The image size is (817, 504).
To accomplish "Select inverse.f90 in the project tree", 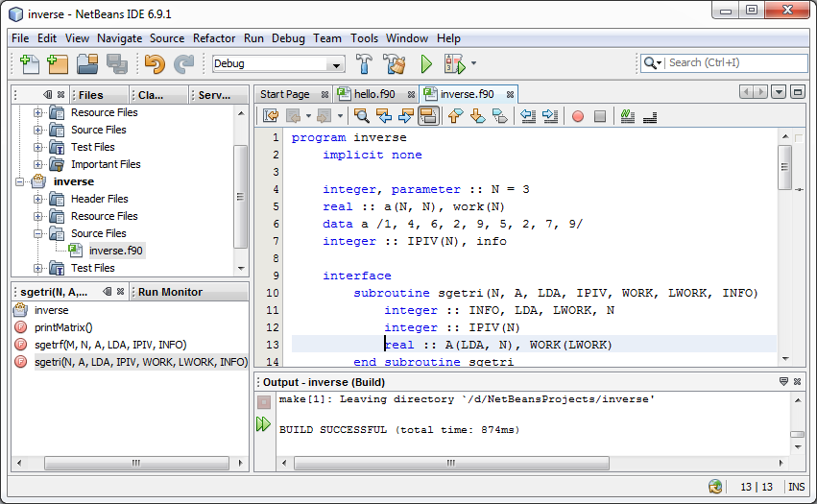I will 115,251.
